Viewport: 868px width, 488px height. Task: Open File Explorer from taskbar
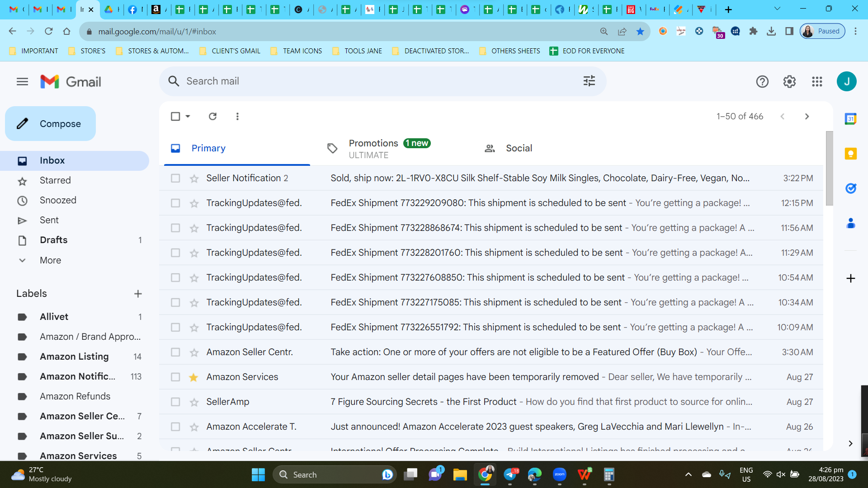[x=460, y=474]
